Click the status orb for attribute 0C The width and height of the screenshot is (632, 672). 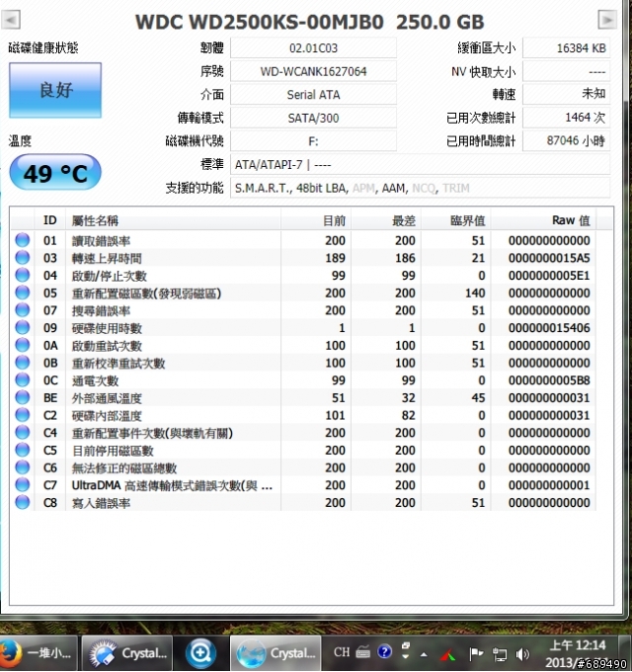(23, 380)
